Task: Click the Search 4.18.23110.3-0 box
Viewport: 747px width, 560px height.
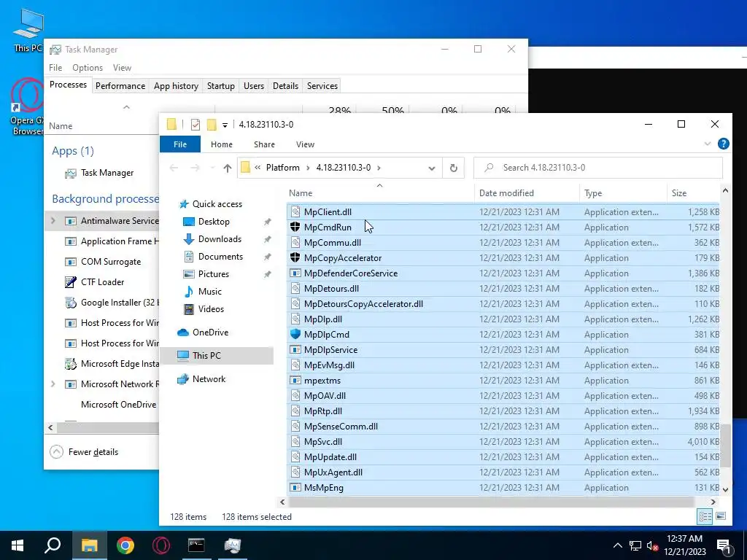Action: pos(598,168)
